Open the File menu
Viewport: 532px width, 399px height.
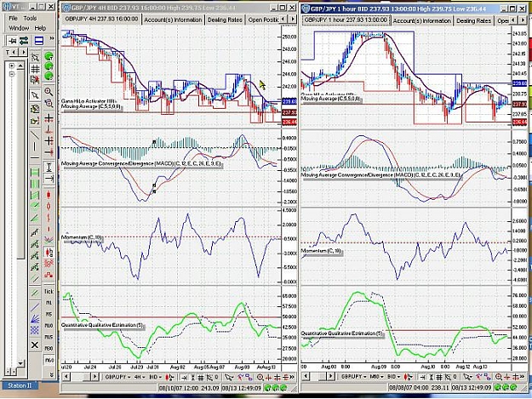(13, 18)
